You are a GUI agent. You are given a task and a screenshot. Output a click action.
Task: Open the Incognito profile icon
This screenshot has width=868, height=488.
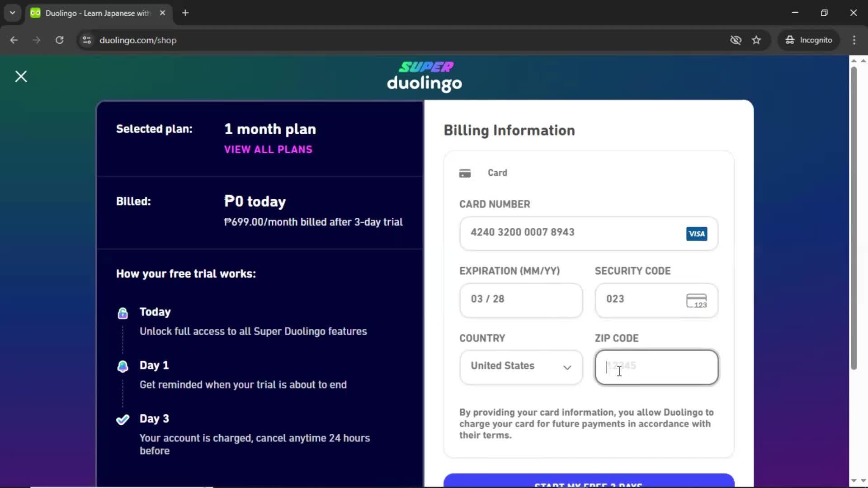(x=790, y=40)
